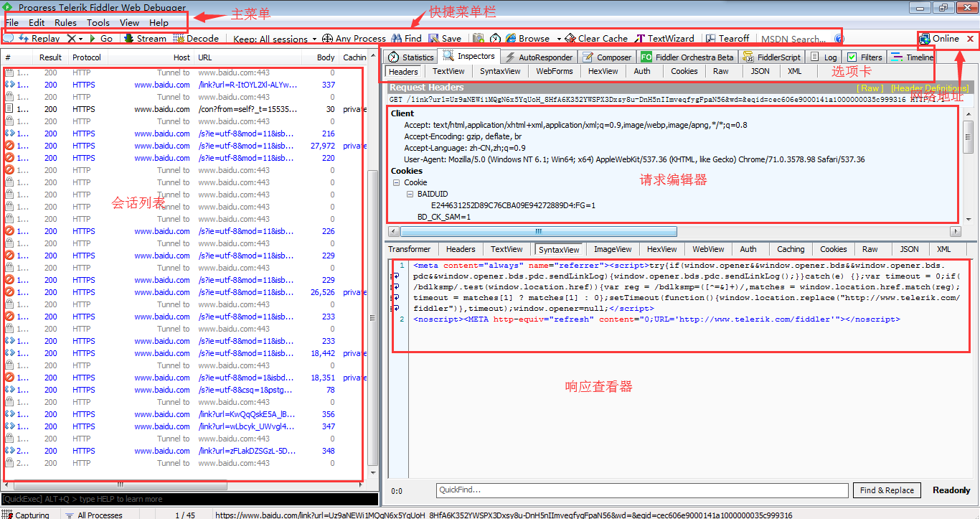Focus the MSDN Search field

click(x=795, y=39)
